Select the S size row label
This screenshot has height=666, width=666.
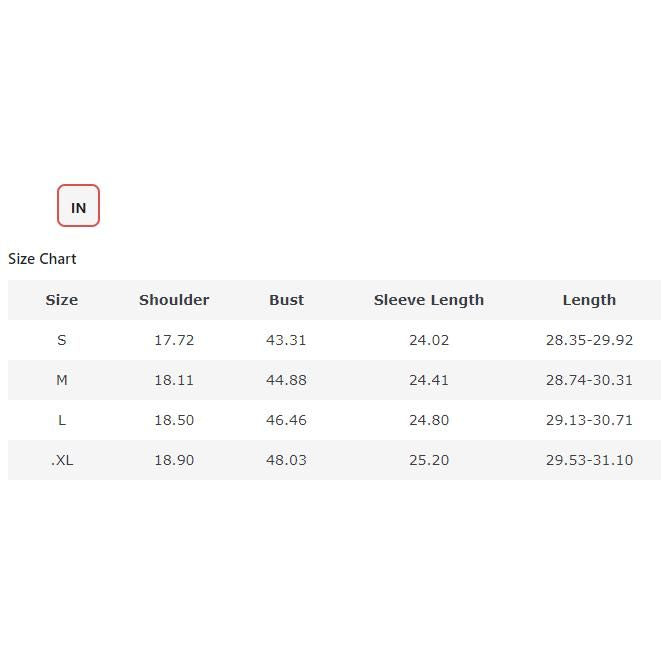(61, 340)
